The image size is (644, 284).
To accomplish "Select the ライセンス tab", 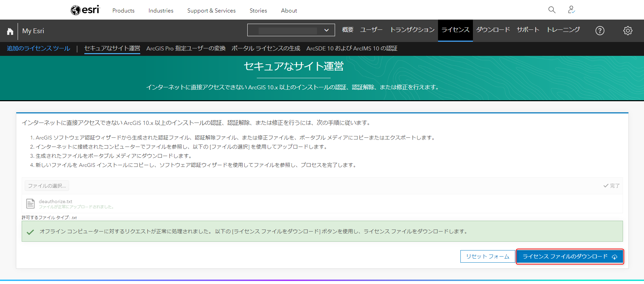I will [455, 30].
